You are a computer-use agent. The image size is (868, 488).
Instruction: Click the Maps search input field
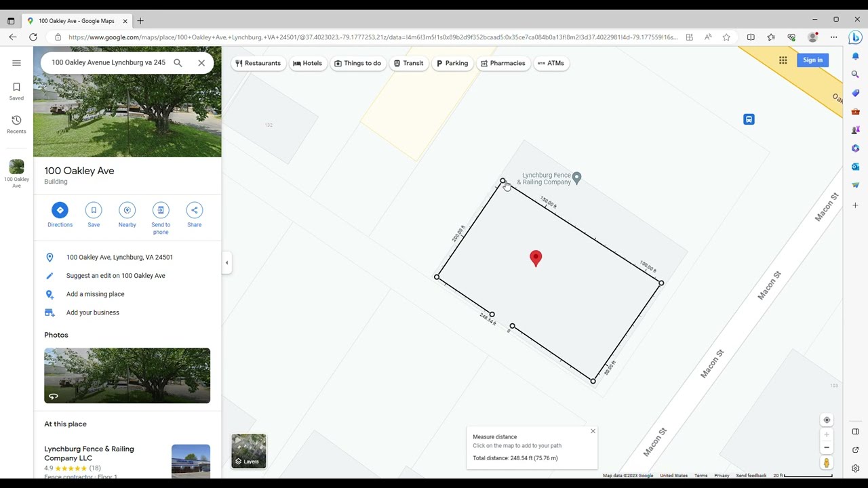[x=108, y=63]
